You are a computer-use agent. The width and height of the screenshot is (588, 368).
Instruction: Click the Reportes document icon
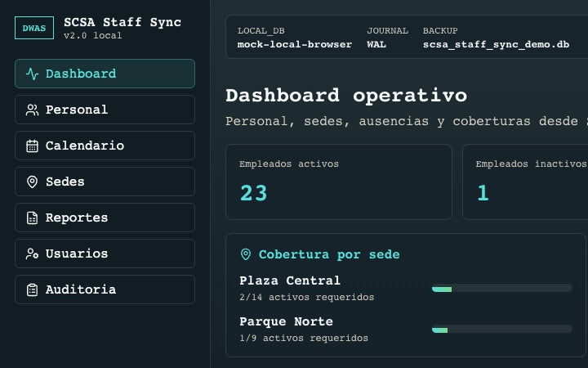pos(32,218)
